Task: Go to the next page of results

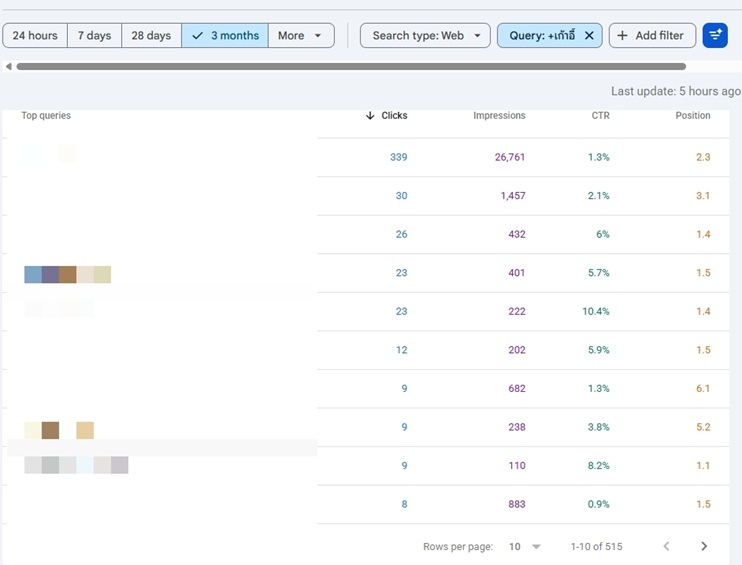Action: pyautogui.click(x=704, y=546)
